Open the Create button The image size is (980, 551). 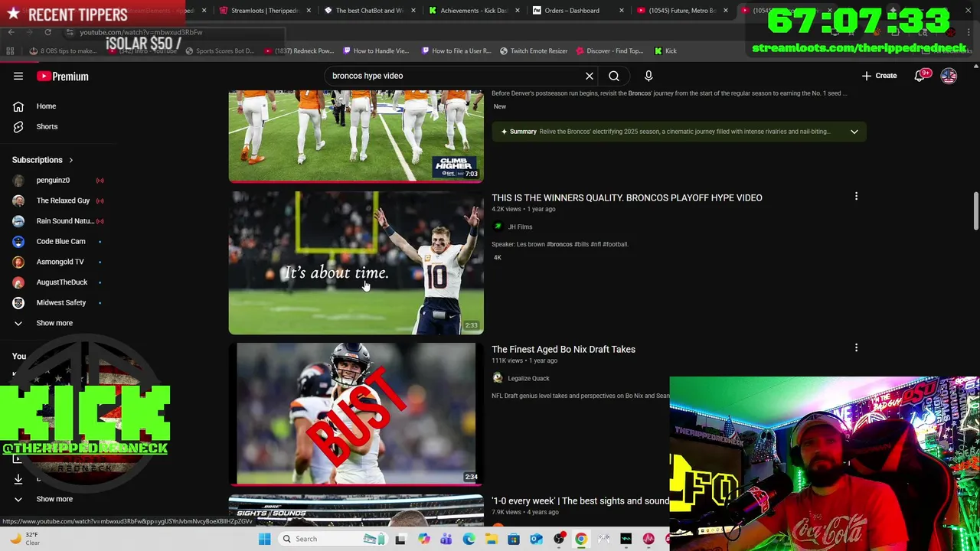[880, 76]
